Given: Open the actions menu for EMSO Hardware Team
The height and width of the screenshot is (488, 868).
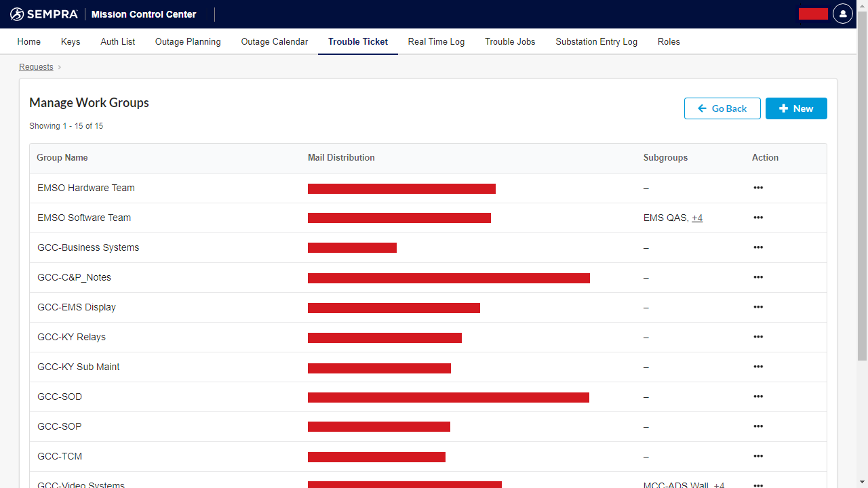Looking at the screenshot, I should point(758,188).
